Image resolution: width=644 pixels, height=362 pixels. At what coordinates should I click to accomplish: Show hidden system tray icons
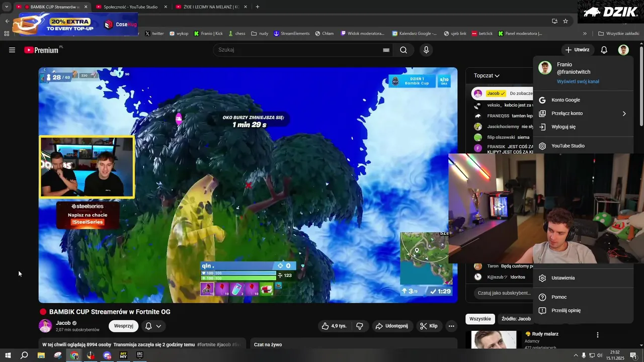(576, 355)
